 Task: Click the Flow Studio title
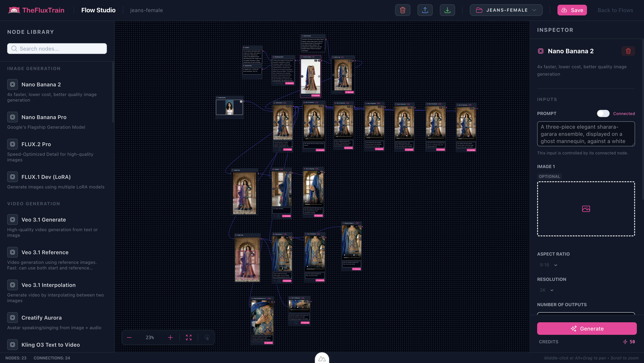pyautogui.click(x=98, y=10)
